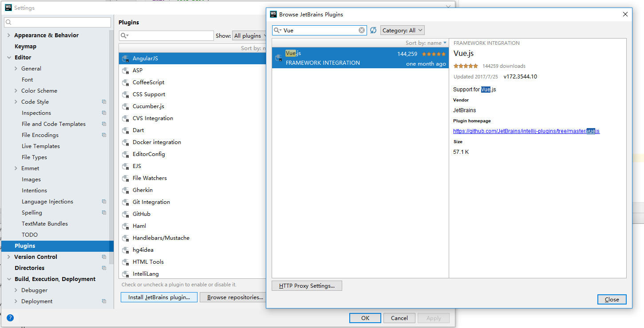The width and height of the screenshot is (644, 328).
Task: Click the AngularJS plugin icon
Action: click(x=126, y=59)
